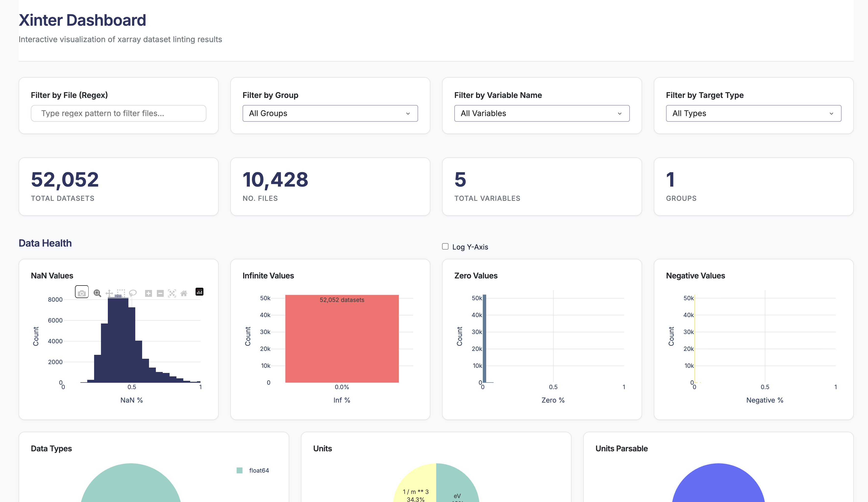Activate the Box Select tool
This screenshot has width=868, height=502.
(x=121, y=293)
